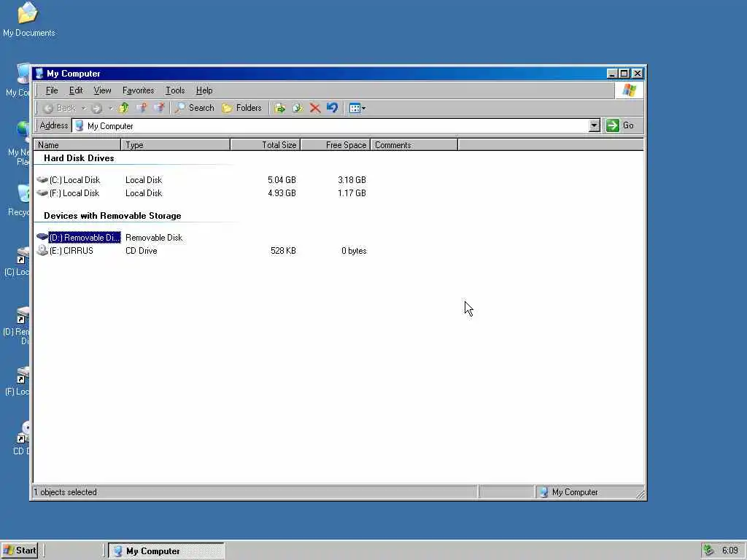Select the C: Local Disk drive icon
747x560 pixels.
point(42,180)
